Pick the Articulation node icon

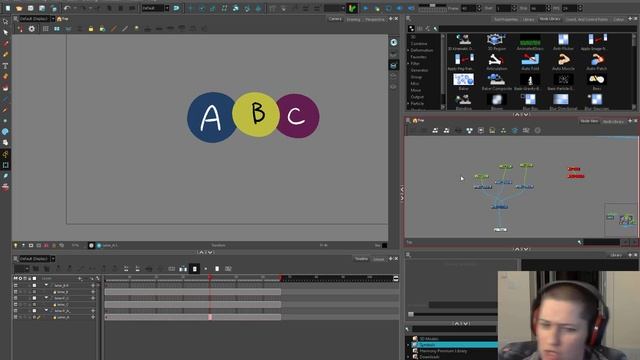(496, 60)
